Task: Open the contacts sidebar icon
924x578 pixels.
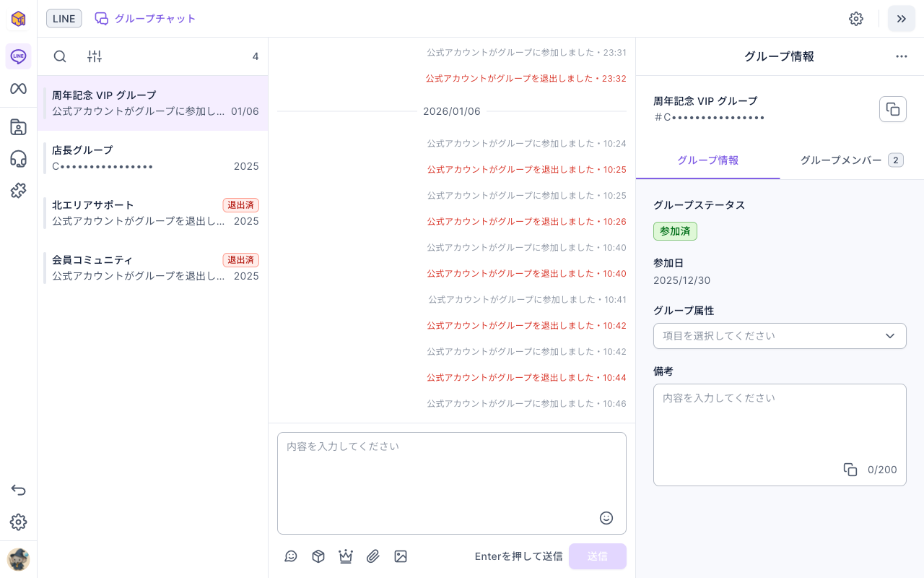Action: tap(18, 127)
